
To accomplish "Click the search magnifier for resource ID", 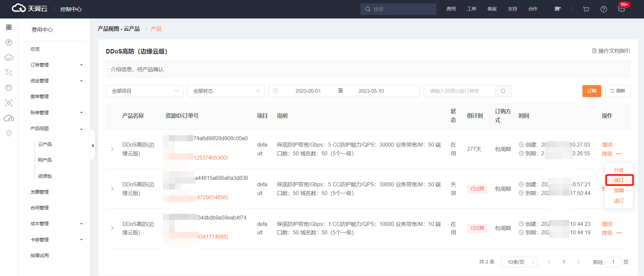I will (503, 91).
